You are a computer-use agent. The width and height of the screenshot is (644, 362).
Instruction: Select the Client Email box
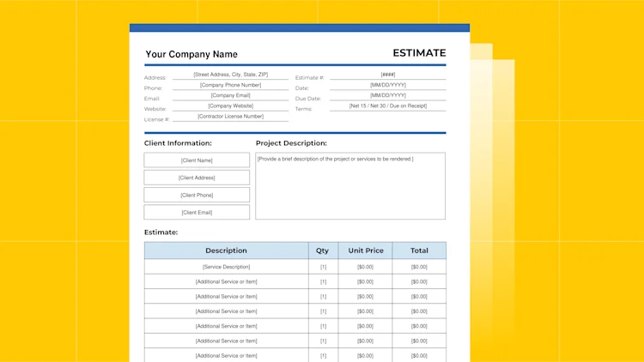197,212
